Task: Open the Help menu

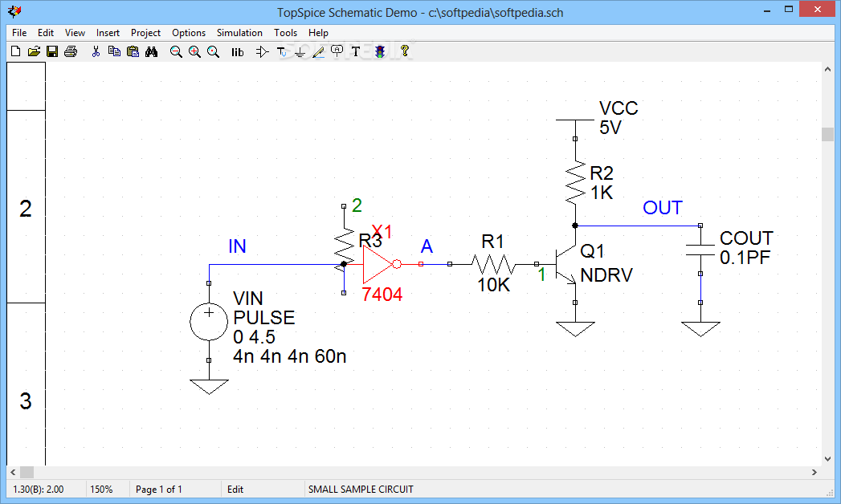Action: click(318, 33)
